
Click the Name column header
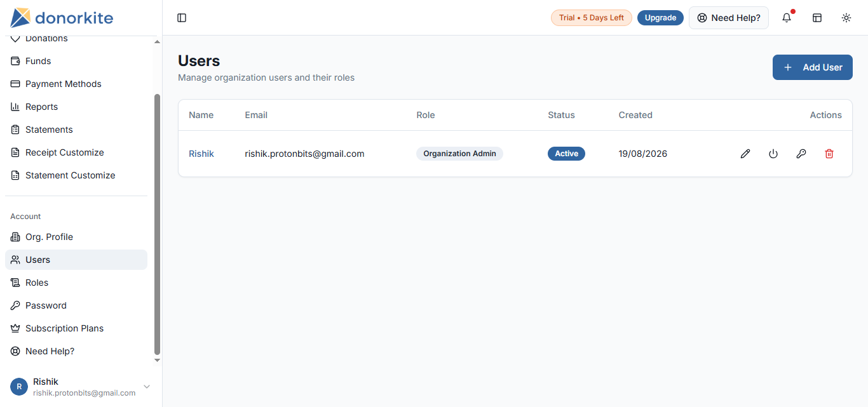tap(201, 115)
